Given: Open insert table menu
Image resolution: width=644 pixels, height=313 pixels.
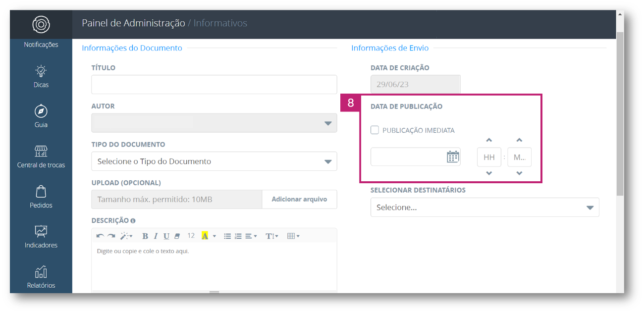Looking at the screenshot, I should point(293,236).
